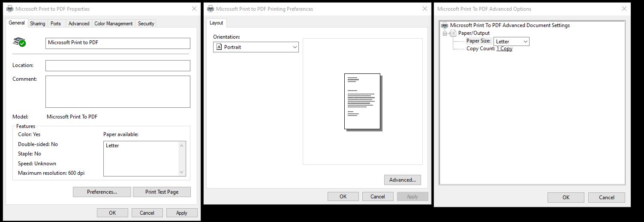Click OK in Advanced Options window
Image resolution: width=644 pixels, height=222 pixels.
click(566, 197)
